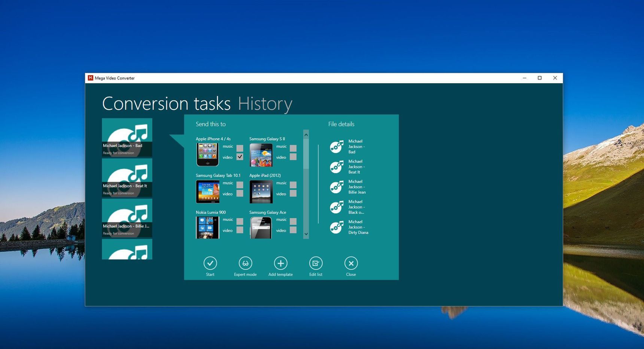The image size is (644, 349).
Task: Click the Nokia Lumia 900 label
Action: click(x=211, y=212)
